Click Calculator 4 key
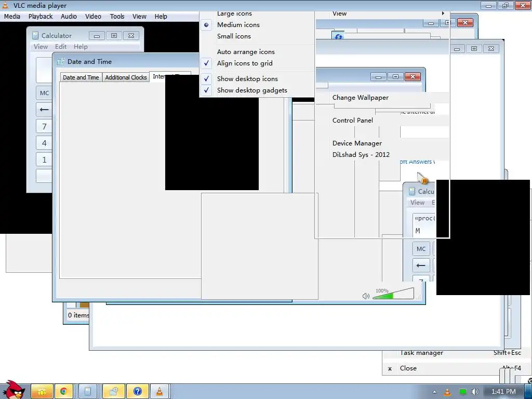The width and height of the screenshot is (532, 399). pyautogui.click(x=44, y=143)
